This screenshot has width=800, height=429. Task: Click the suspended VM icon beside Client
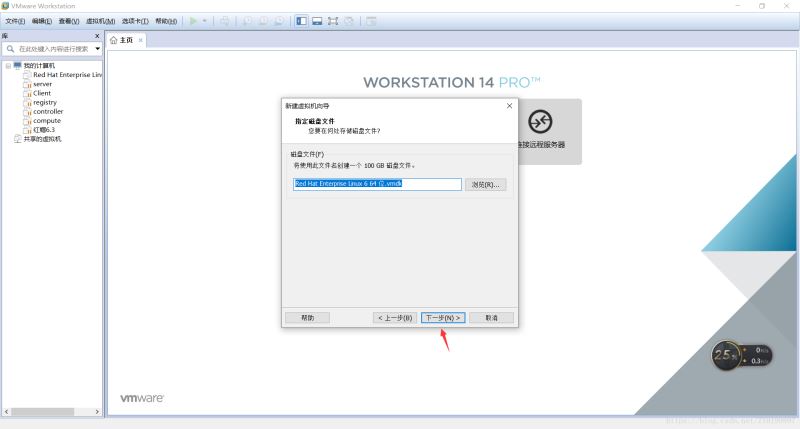tap(28, 93)
